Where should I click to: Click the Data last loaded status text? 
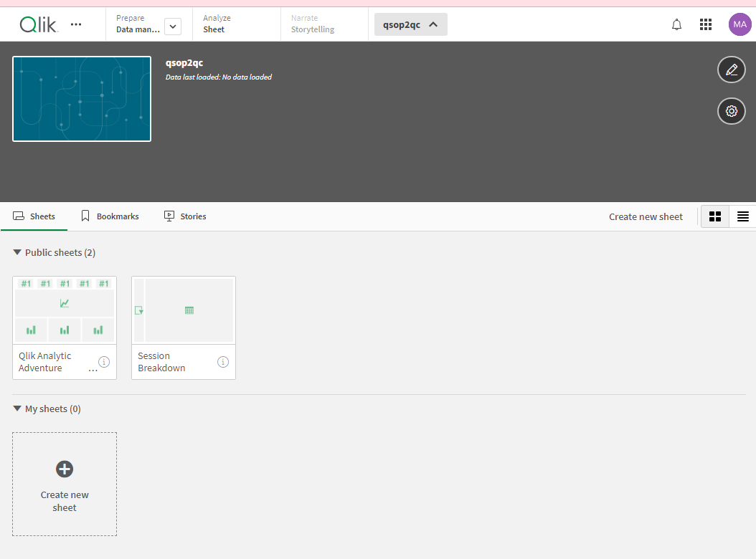point(219,77)
